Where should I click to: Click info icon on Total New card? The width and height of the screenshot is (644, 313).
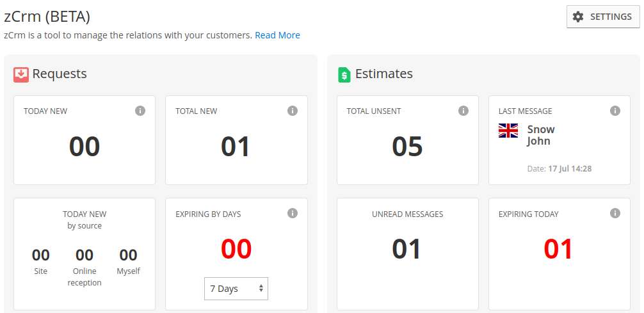293,111
